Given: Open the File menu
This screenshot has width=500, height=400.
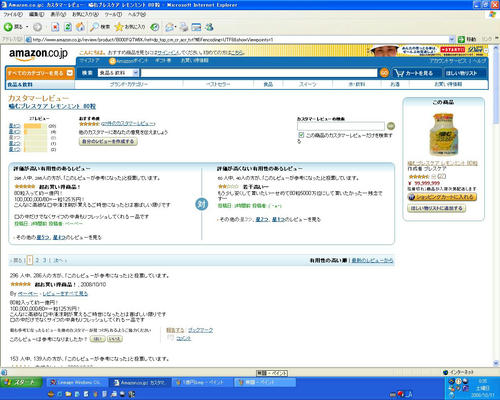Looking at the screenshot, I should pos(13,14).
